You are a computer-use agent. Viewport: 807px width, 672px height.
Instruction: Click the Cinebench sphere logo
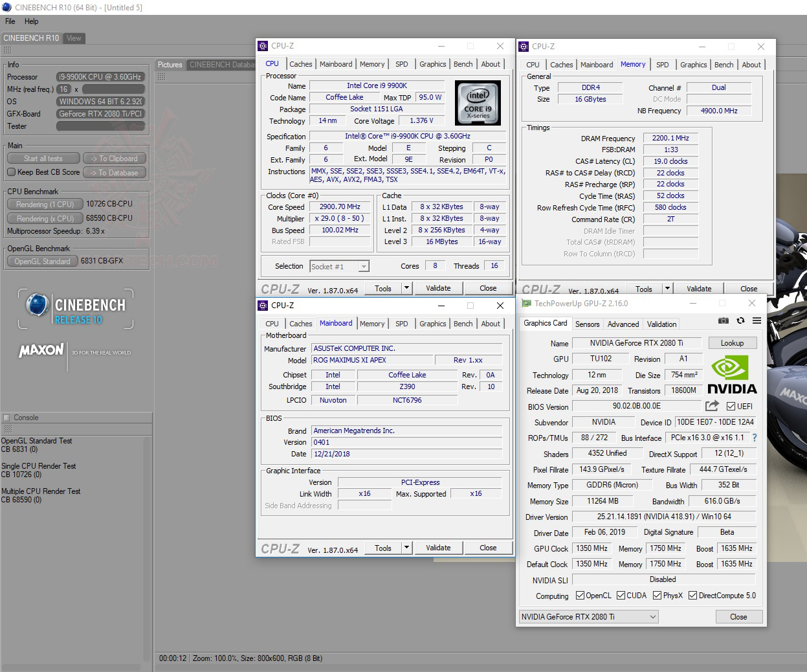(38, 305)
